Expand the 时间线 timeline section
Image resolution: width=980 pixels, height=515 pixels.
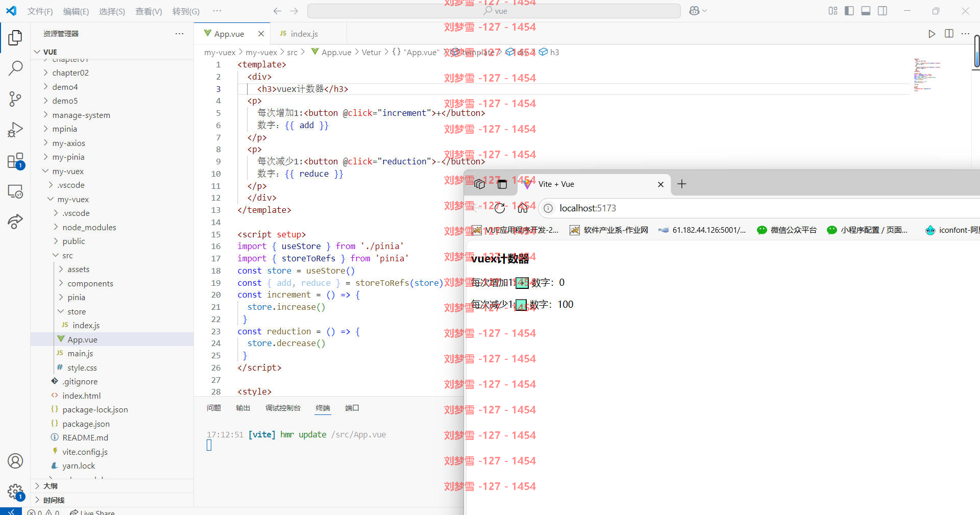pyautogui.click(x=54, y=500)
